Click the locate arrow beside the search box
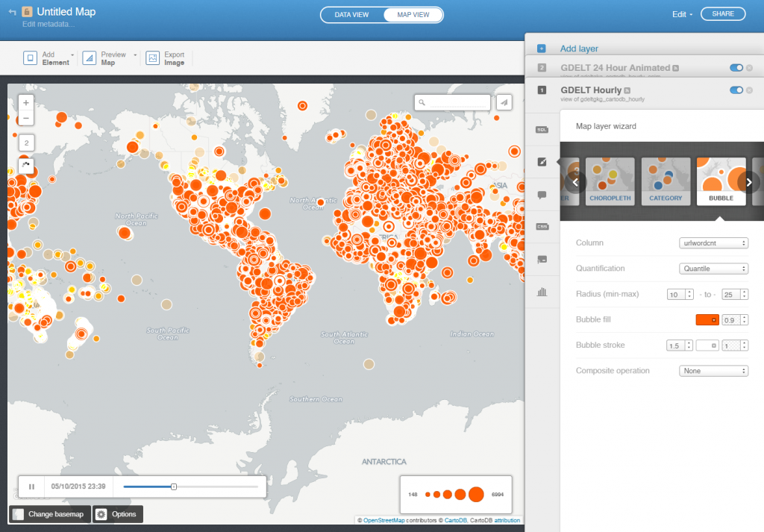Viewport: 764px width, 532px height. click(x=504, y=102)
